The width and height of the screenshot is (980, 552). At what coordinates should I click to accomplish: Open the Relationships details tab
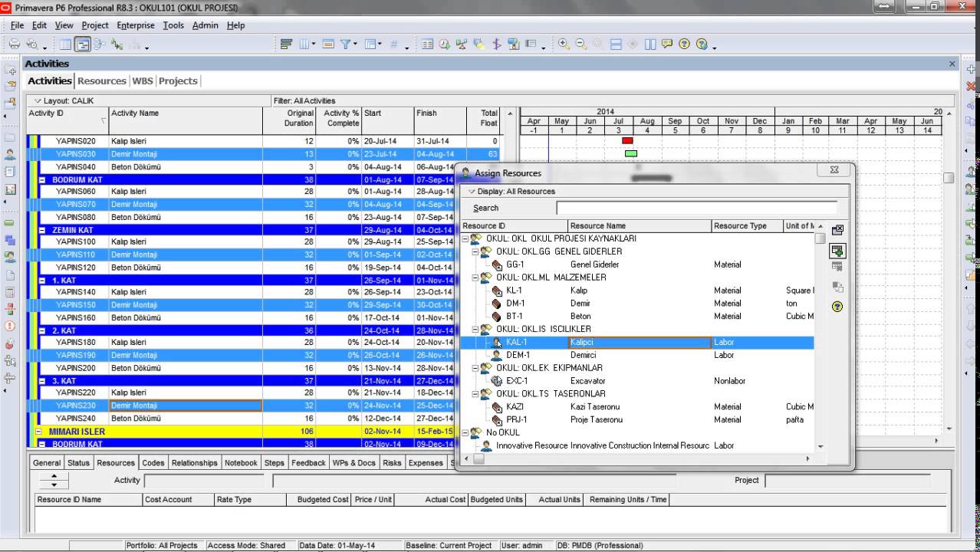pyautogui.click(x=194, y=463)
